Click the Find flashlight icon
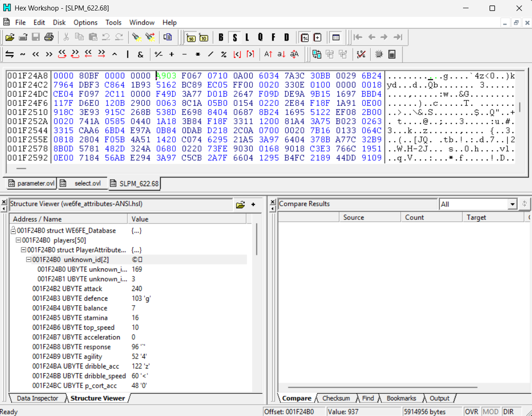This screenshot has height=416, width=532. click(137, 37)
